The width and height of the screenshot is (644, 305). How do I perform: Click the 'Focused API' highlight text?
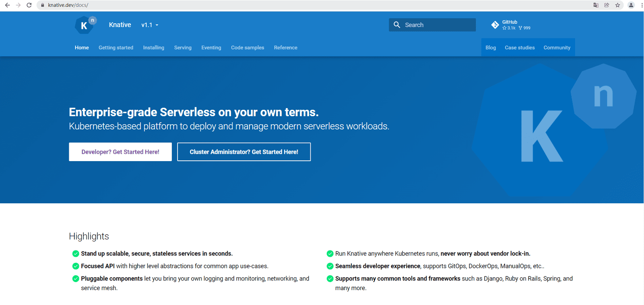(98, 266)
